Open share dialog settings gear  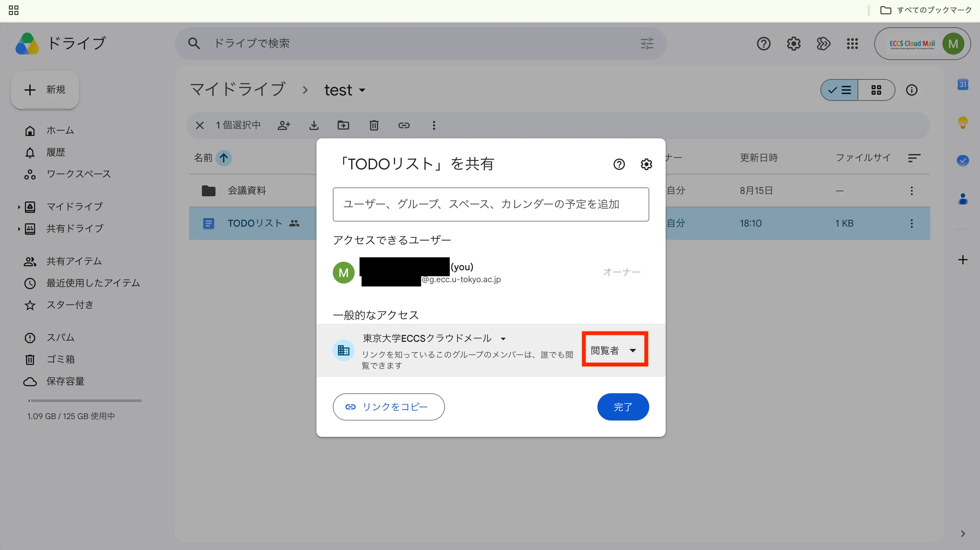pos(646,164)
